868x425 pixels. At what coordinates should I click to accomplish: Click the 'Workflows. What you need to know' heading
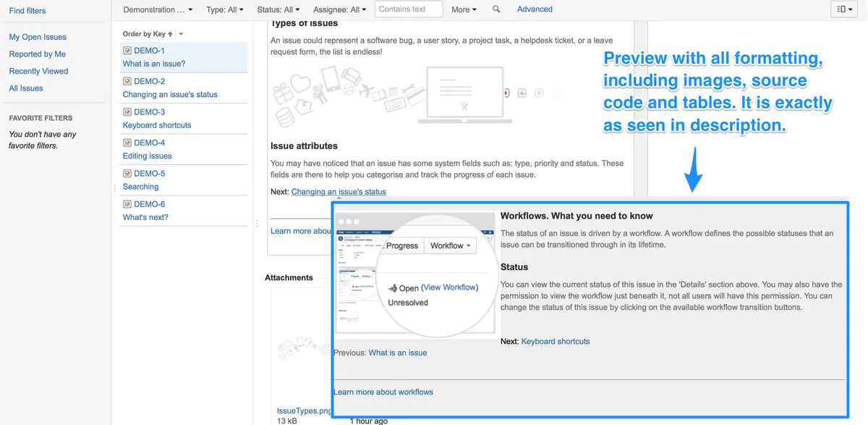click(576, 216)
